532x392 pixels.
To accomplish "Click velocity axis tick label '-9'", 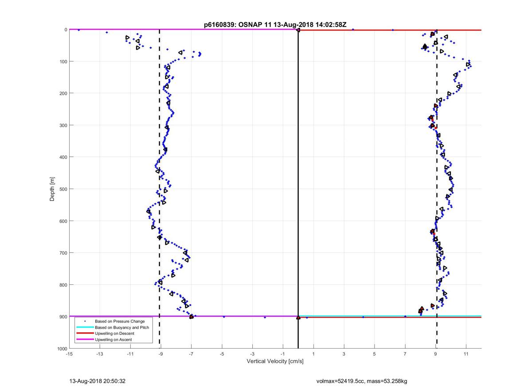I will click(161, 354).
